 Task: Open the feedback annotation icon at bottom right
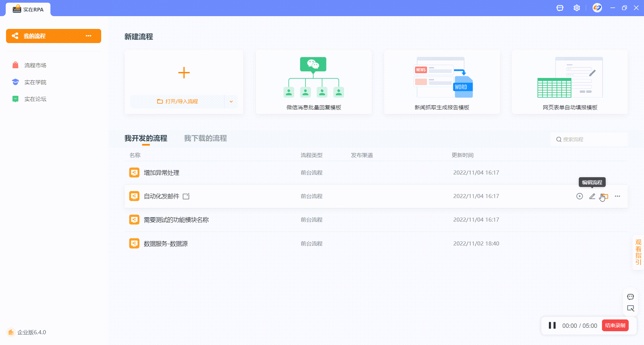click(631, 308)
